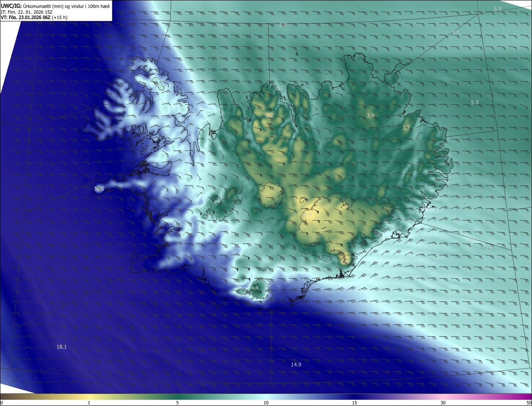Click the 10.5 value label off the west coast
The image size is (532, 406).
[x=99, y=189]
